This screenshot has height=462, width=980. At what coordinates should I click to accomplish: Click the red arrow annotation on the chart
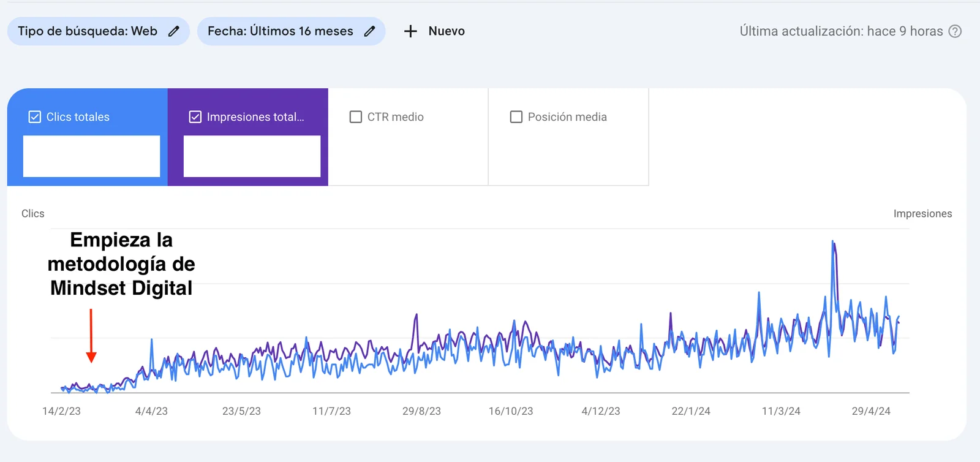(x=91, y=335)
